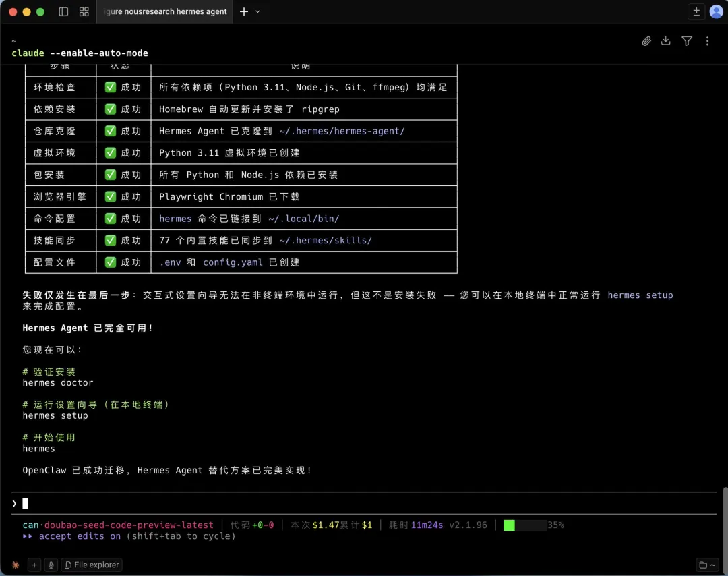The height and width of the screenshot is (576, 728).
Task: Click the '+0-0' code change counter
Action: [x=263, y=525]
